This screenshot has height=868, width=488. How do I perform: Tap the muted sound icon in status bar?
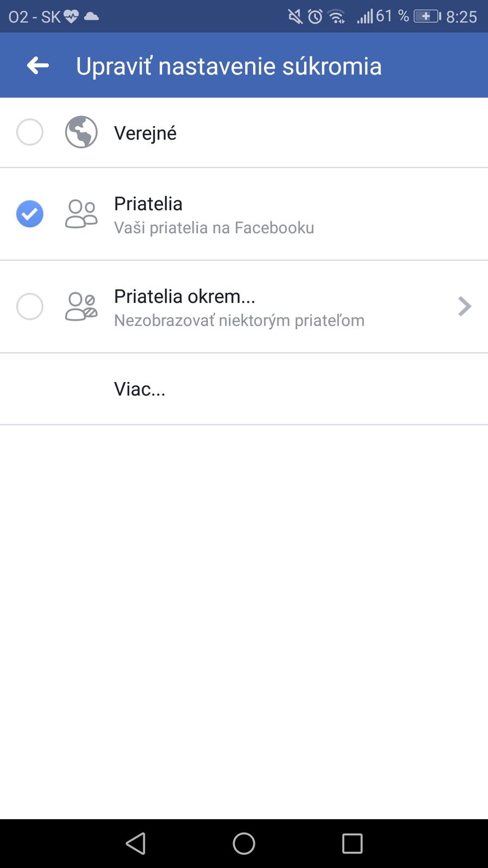(295, 16)
